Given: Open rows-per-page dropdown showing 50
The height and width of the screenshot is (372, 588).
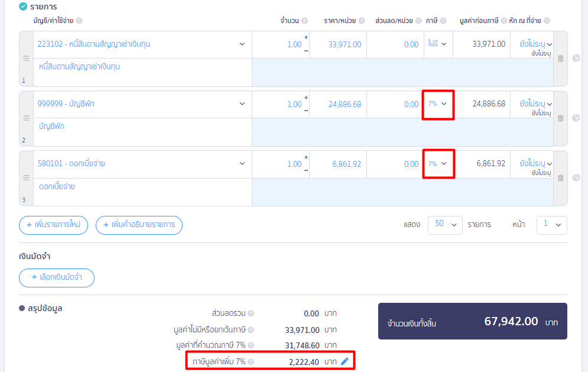Looking at the screenshot, I should click(444, 225).
